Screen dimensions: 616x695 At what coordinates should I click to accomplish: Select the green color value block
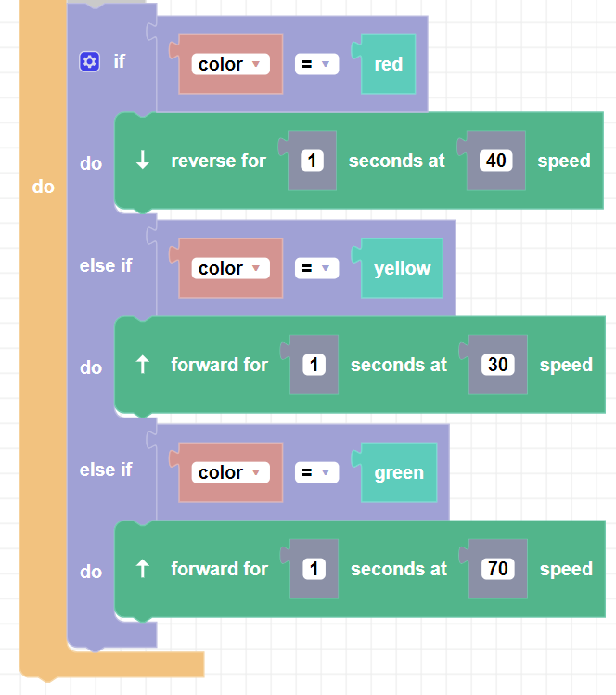[x=399, y=472]
